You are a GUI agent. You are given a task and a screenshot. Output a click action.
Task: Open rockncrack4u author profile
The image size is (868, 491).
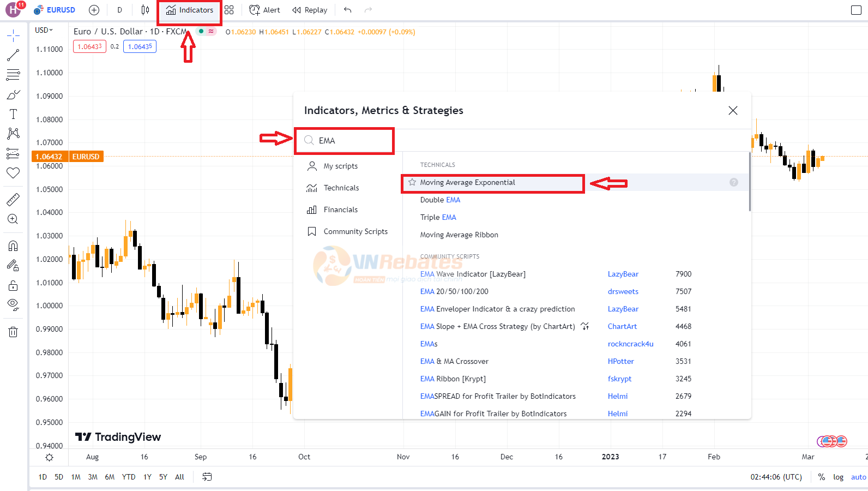(630, 344)
